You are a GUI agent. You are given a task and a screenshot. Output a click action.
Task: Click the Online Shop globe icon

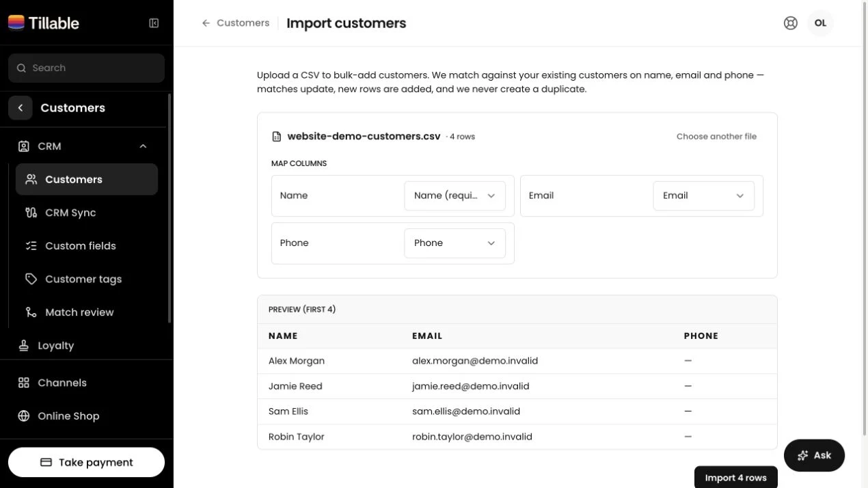point(24,416)
